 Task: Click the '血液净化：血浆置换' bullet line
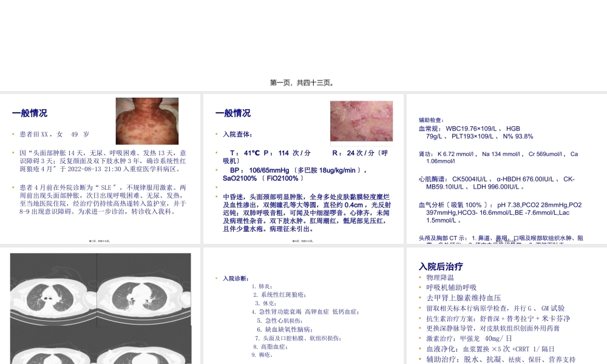490,349
